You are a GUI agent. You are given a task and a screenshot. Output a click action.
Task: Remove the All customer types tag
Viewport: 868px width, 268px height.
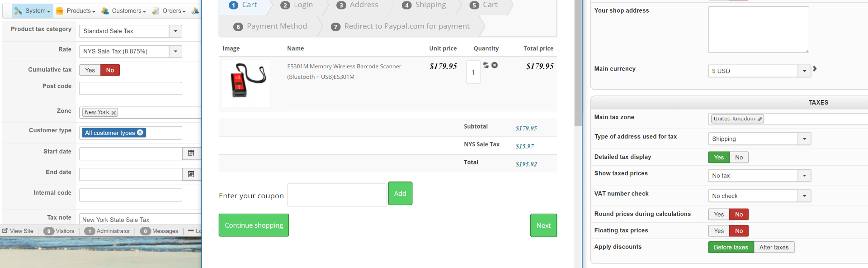[140, 133]
